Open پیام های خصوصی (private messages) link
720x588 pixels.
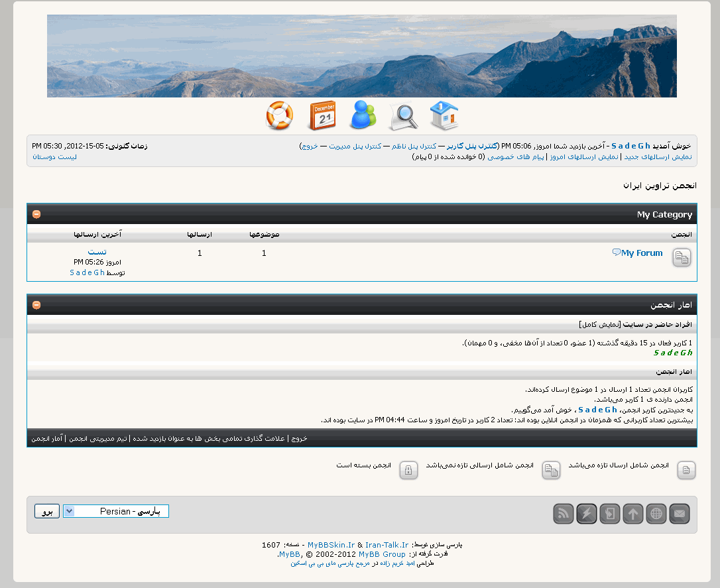[x=516, y=157]
